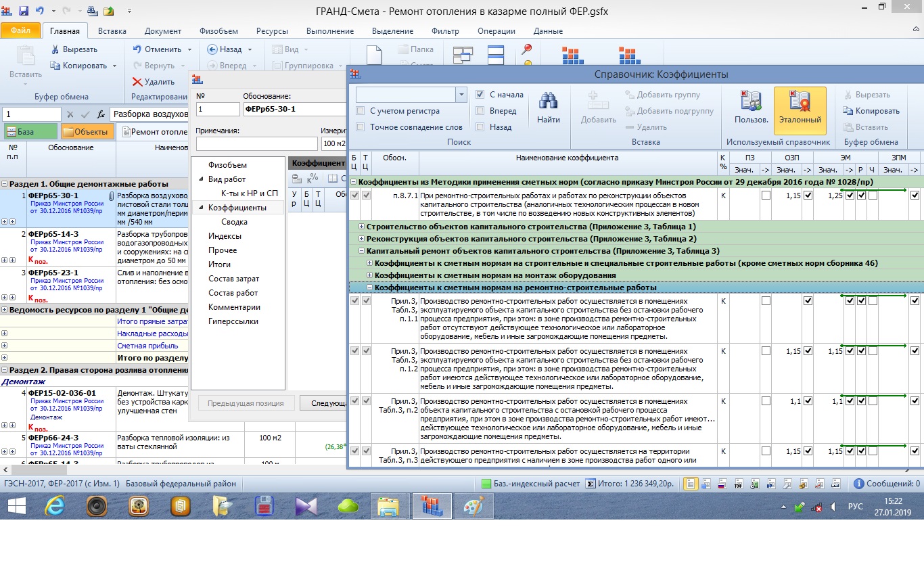Uncheck the С начала search option
The width and height of the screenshot is (924, 575).
tap(480, 95)
